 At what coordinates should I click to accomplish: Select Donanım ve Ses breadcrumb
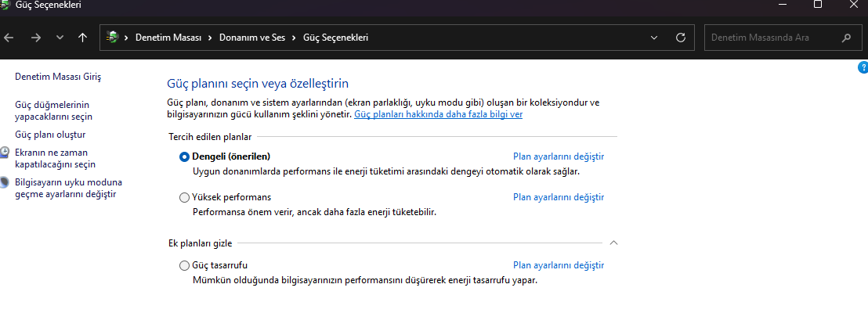252,38
